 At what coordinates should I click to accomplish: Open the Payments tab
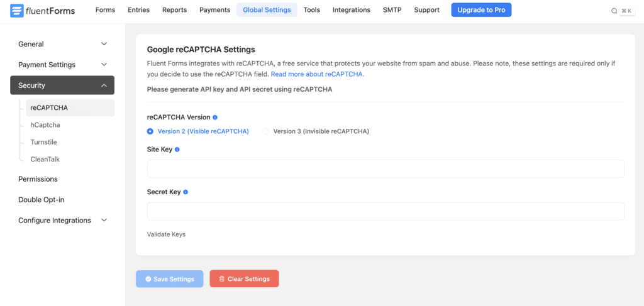pyautogui.click(x=215, y=10)
